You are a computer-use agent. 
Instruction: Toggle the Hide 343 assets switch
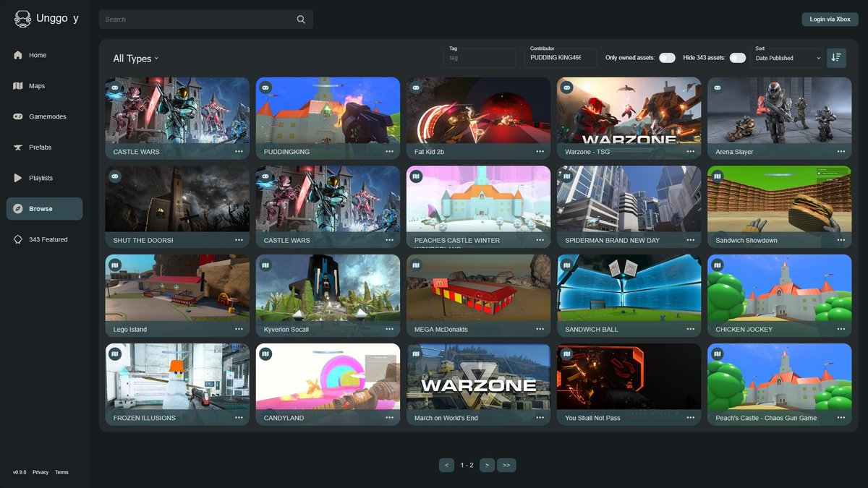(737, 58)
